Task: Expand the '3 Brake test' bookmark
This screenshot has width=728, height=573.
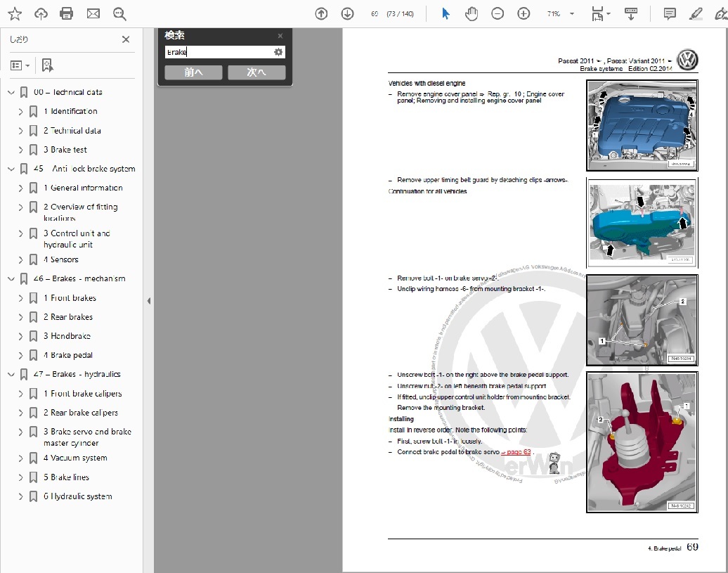Action: coord(20,150)
